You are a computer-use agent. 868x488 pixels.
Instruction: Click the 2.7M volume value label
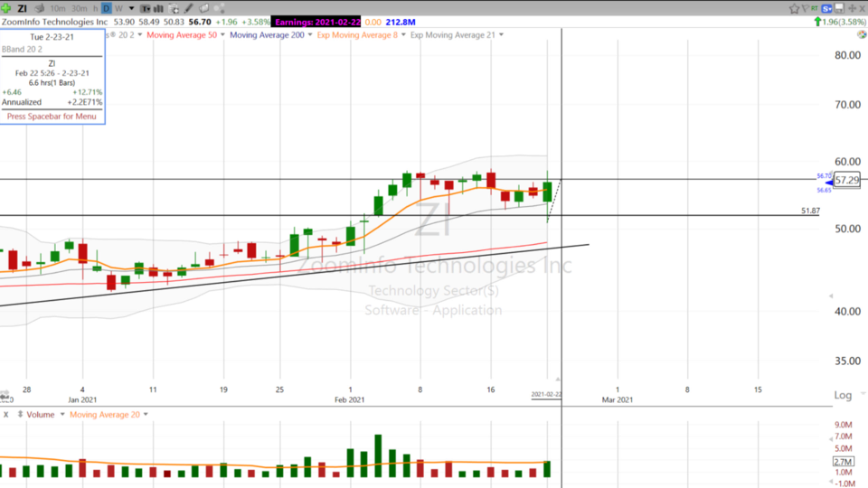click(843, 462)
